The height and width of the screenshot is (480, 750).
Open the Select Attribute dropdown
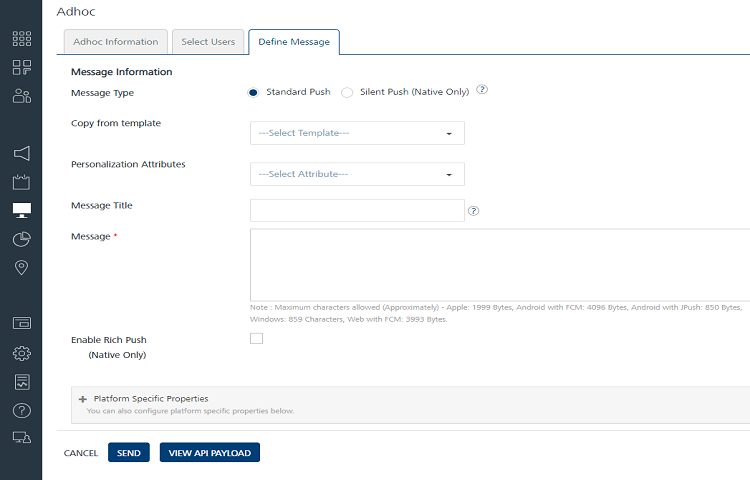[x=357, y=174]
